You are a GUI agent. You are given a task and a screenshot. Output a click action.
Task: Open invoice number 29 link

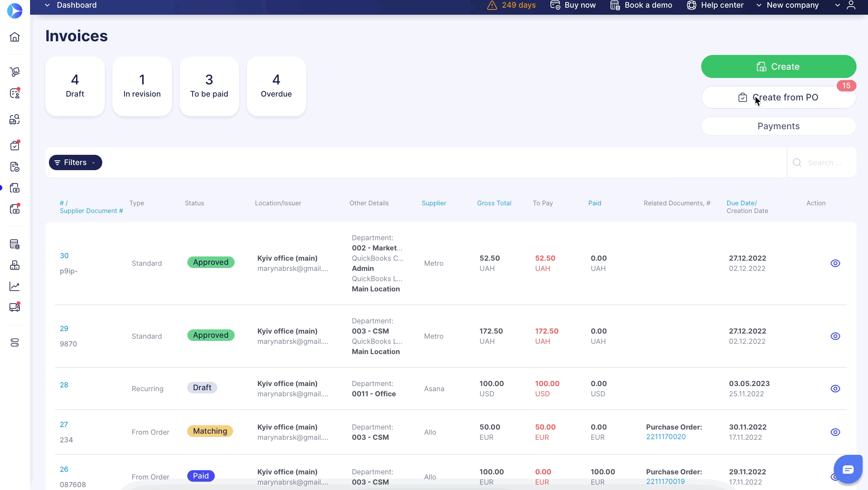point(64,328)
